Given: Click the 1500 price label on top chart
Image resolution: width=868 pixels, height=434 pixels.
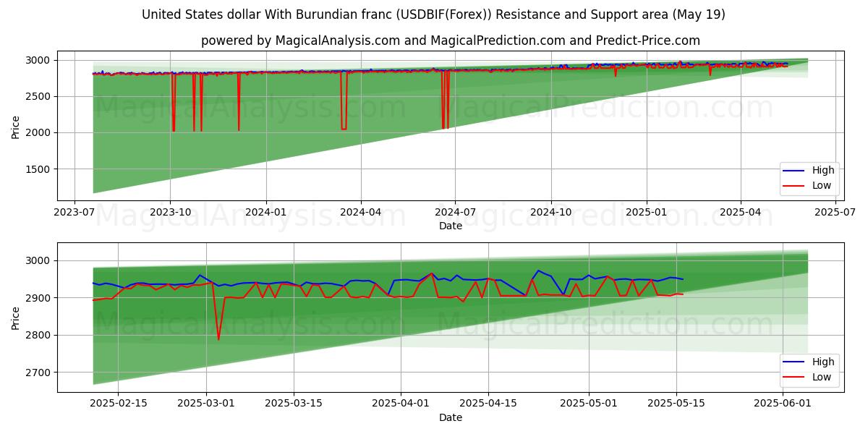Looking at the screenshot, I should pyautogui.click(x=38, y=169).
